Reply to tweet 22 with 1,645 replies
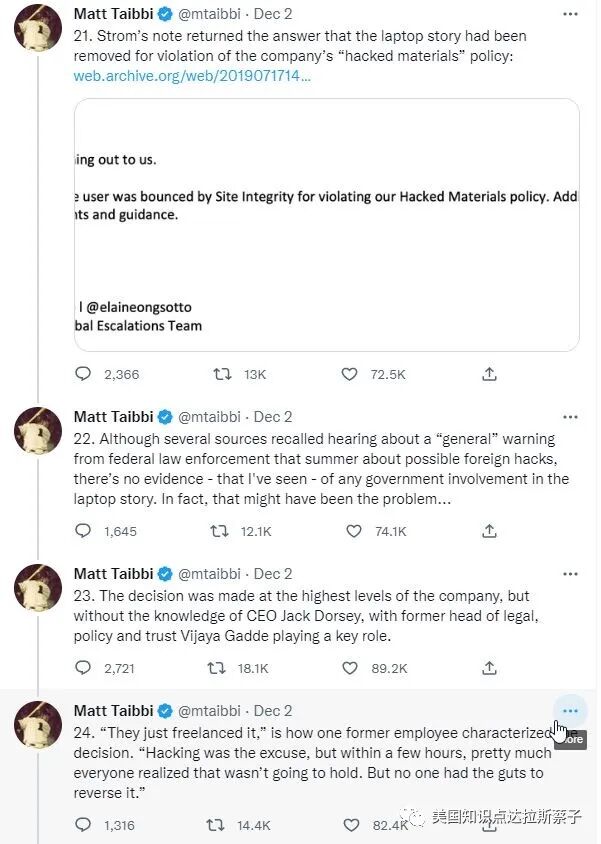The width and height of the screenshot is (601, 844). point(83,531)
